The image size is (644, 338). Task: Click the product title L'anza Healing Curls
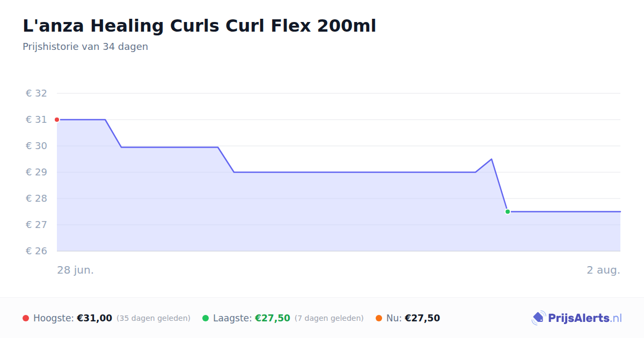click(x=199, y=26)
